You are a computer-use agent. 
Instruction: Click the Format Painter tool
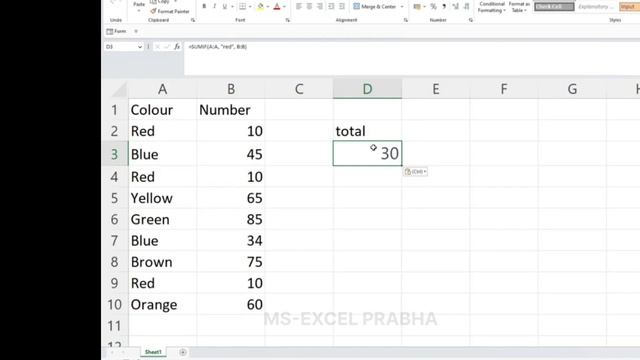[x=170, y=11]
